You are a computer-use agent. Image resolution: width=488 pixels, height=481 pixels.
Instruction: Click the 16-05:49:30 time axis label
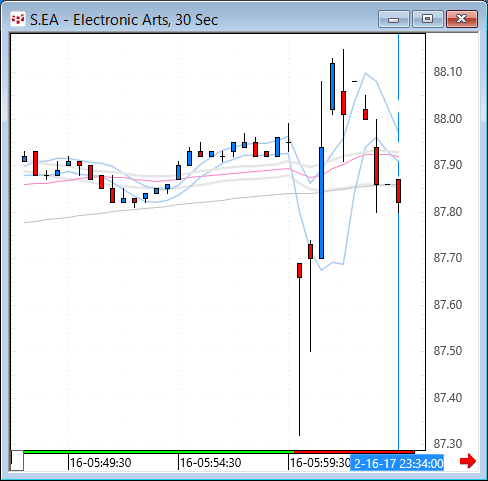(x=100, y=463)
